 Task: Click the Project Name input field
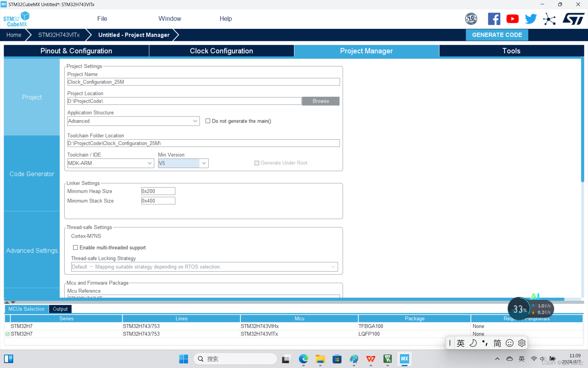pos(203,82)
